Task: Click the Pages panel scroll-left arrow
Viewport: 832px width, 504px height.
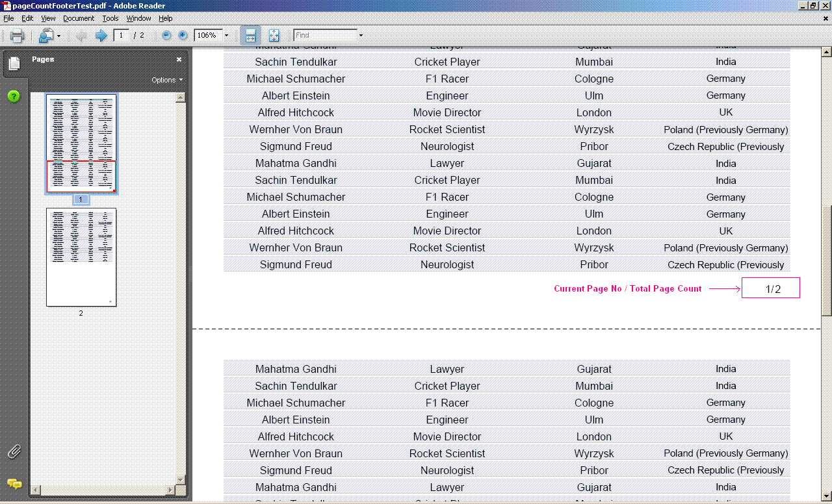Action: 36,490
